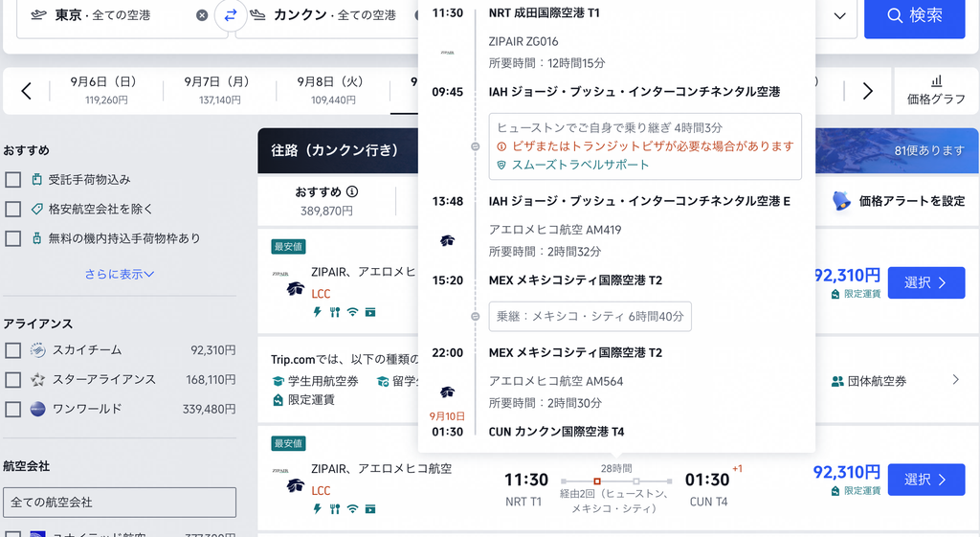Check the スカイチーム alliance filter
This screenshot has height=537, width=980.
coord(13,350)
